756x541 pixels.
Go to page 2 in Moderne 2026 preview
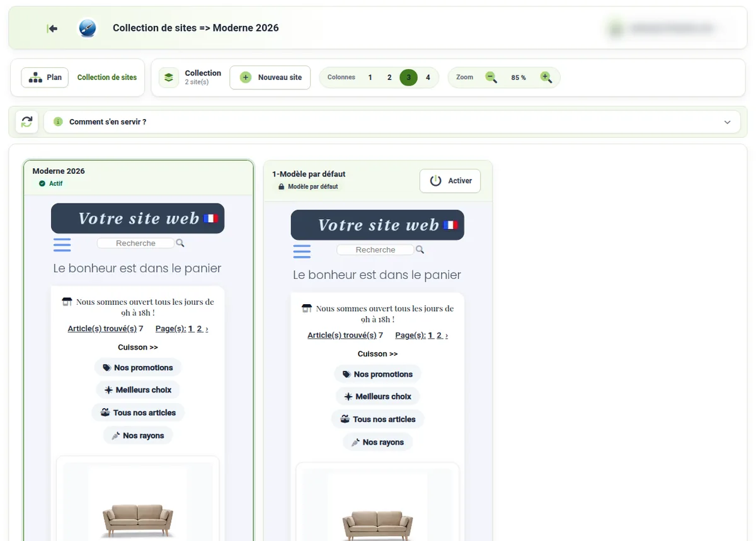pyautogui.click(x=199, y=329)
